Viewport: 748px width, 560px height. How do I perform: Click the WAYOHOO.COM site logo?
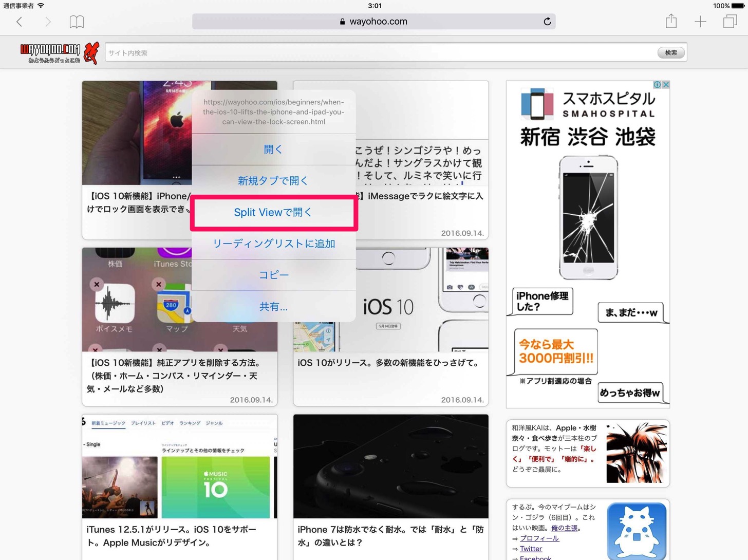(60, 53)
